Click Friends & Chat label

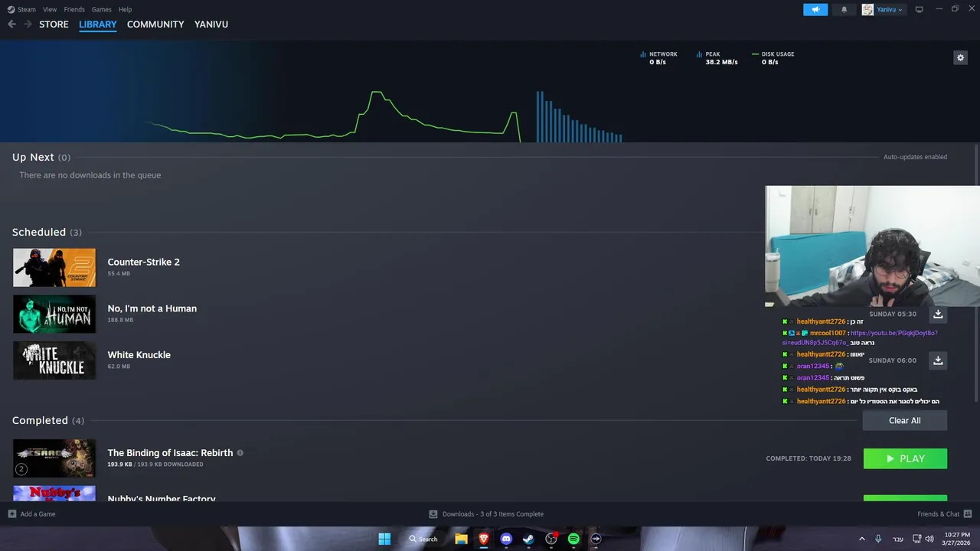938,514
